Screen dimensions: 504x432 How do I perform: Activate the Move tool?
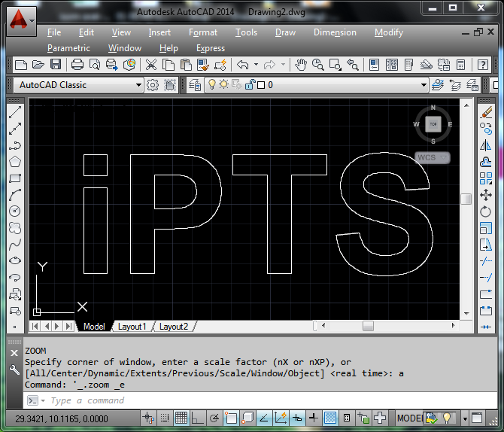[486, 195]
